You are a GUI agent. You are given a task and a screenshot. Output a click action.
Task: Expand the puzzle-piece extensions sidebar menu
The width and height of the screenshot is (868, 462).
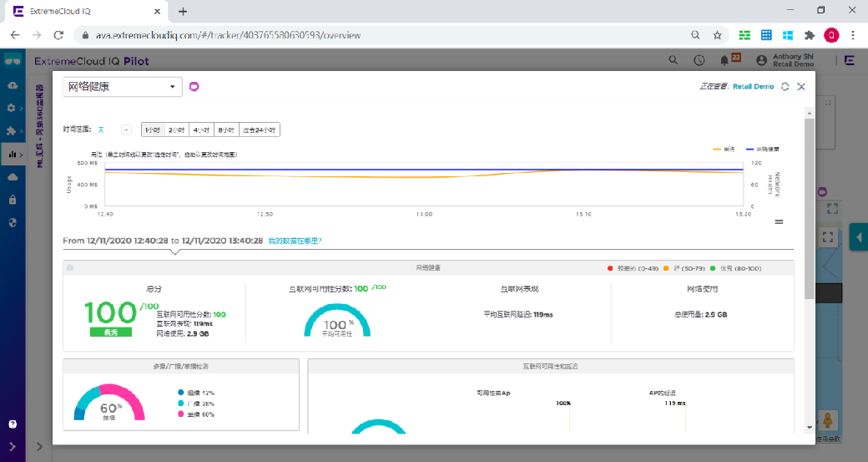[x=13, y=131]
